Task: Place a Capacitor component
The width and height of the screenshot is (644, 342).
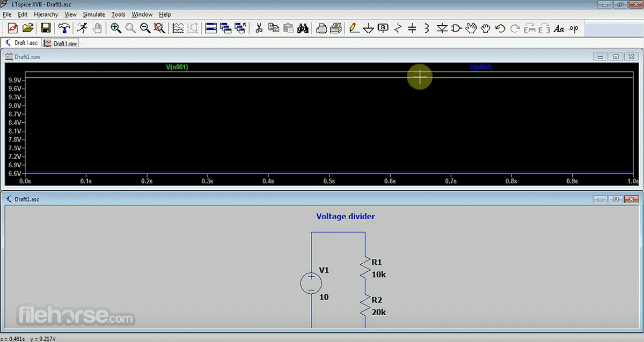Action: click(x=412, y=28)
